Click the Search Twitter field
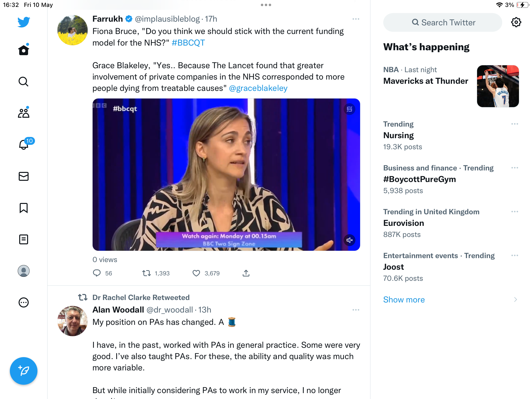 pyautogui.click(x=443, y=22)
